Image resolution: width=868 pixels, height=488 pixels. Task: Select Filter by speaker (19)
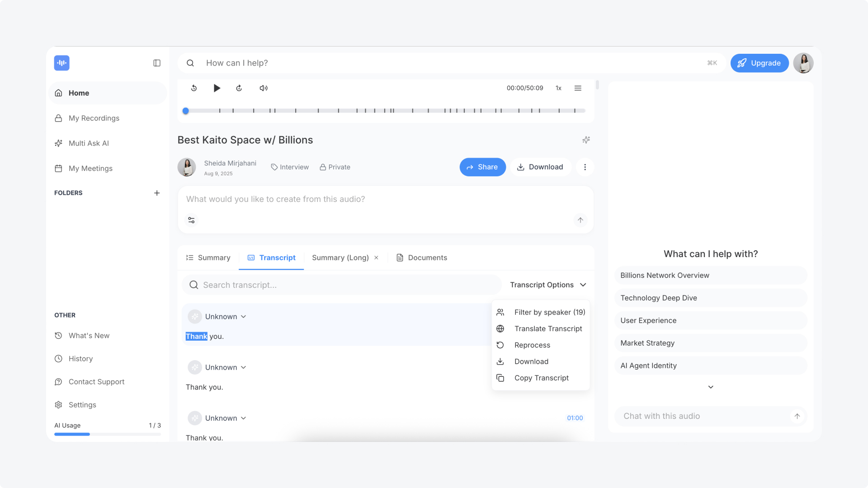(x=541, y=313)
